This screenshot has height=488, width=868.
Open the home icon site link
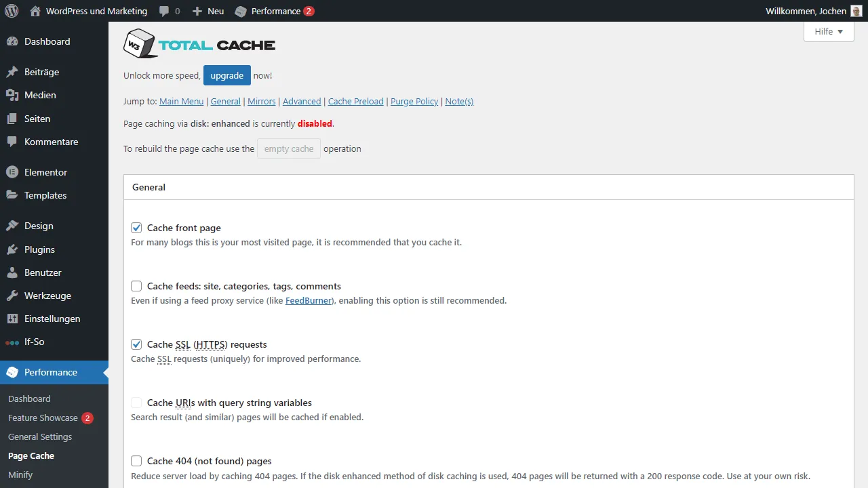point(35,11)
